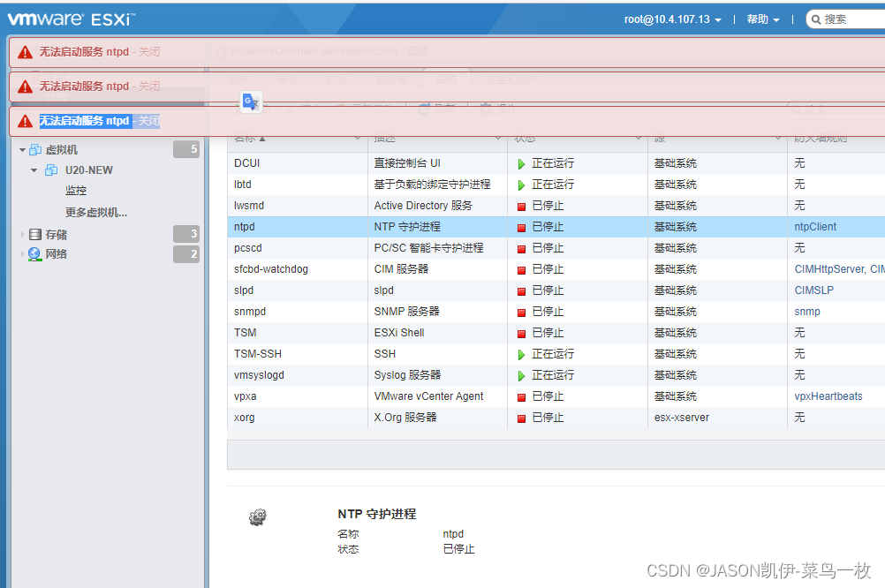The image size is (885, 588).
Task: Click red stopped icon in pcscd row
Action: coord(521,249)
